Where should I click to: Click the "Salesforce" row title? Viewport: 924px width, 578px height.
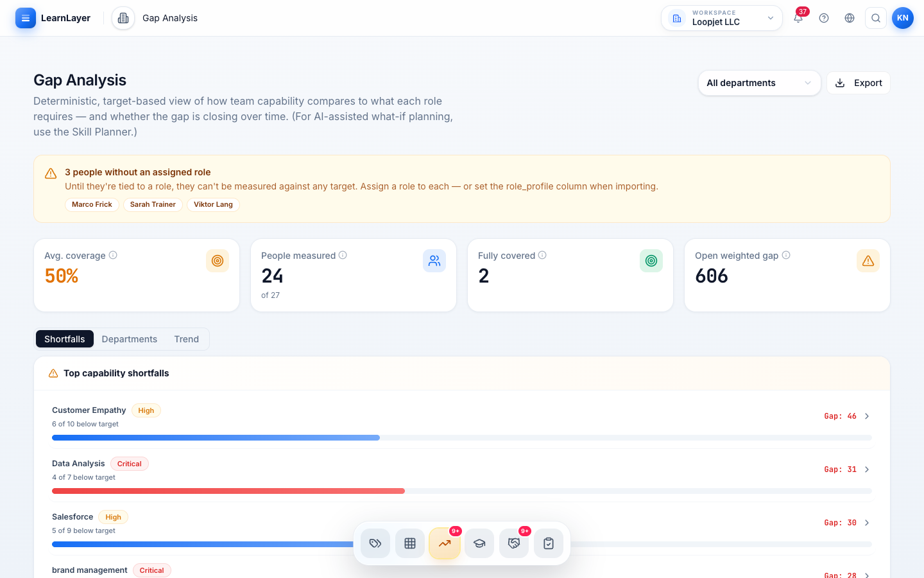pos(73,517)
